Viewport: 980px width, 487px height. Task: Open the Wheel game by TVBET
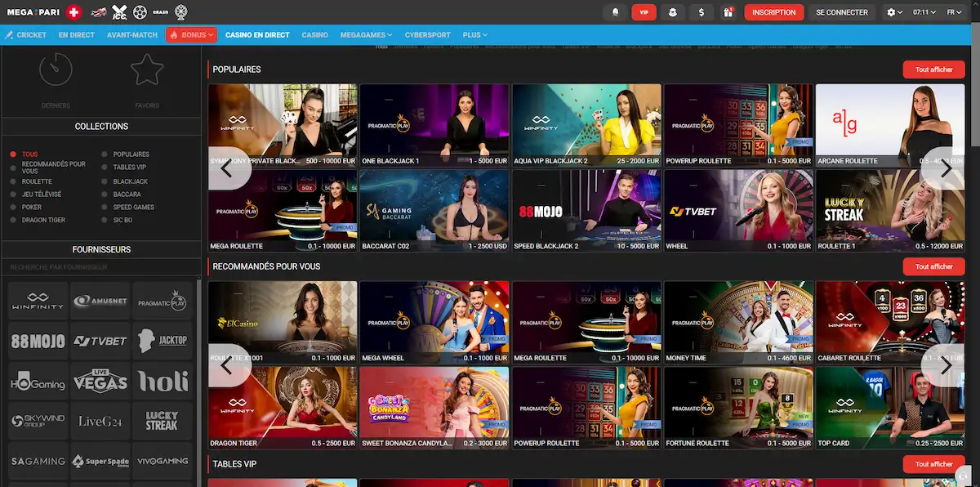[x=738, y=210]
